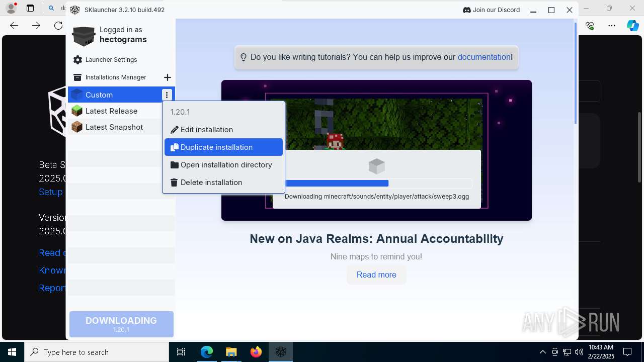The image size is (644, 362).
Task: Click the Read more button
Action: click(376, 275)
